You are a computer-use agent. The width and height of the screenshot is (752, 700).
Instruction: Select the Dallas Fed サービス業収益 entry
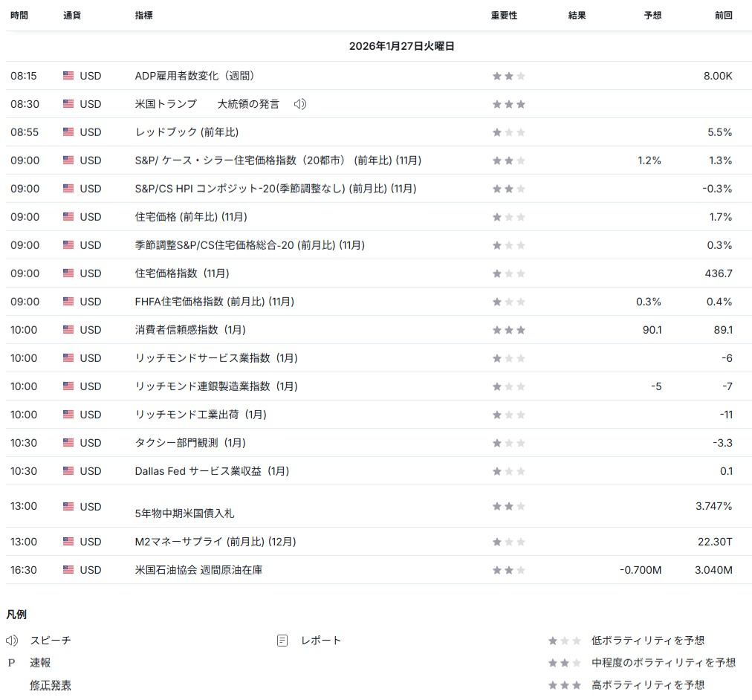pos(212,471)
